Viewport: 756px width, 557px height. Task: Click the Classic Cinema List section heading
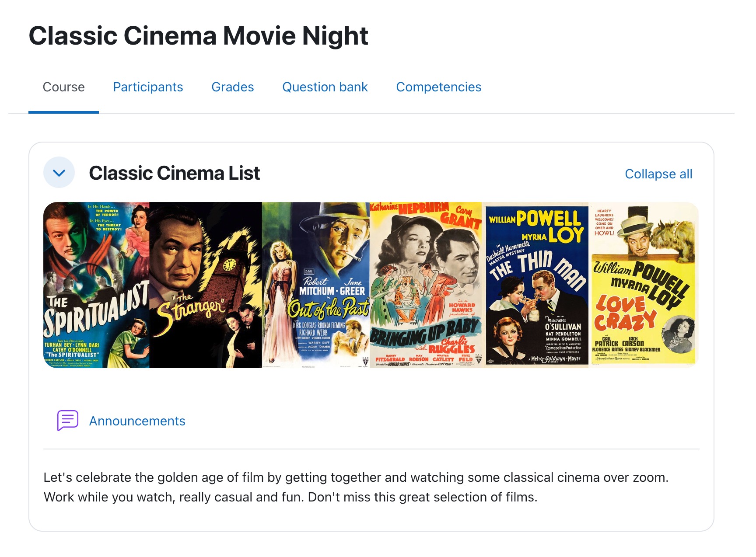pyautogui.click(x=174, y=173)
